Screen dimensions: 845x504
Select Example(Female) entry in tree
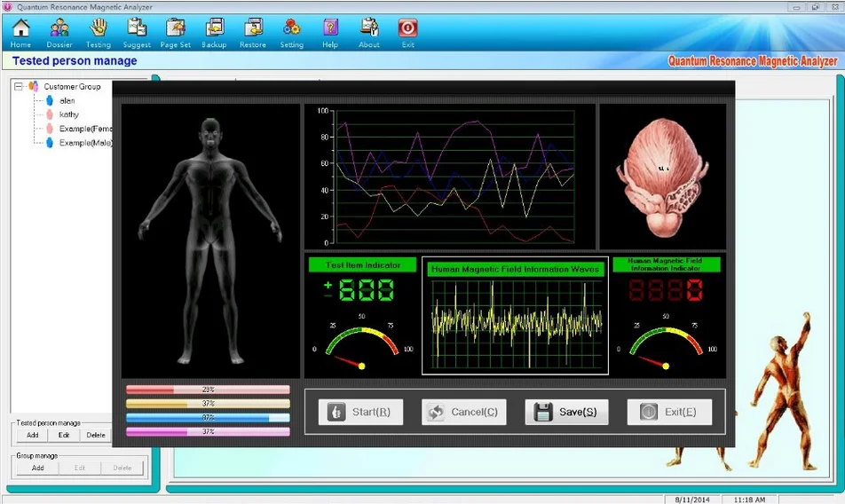click(x=86, y=129)
